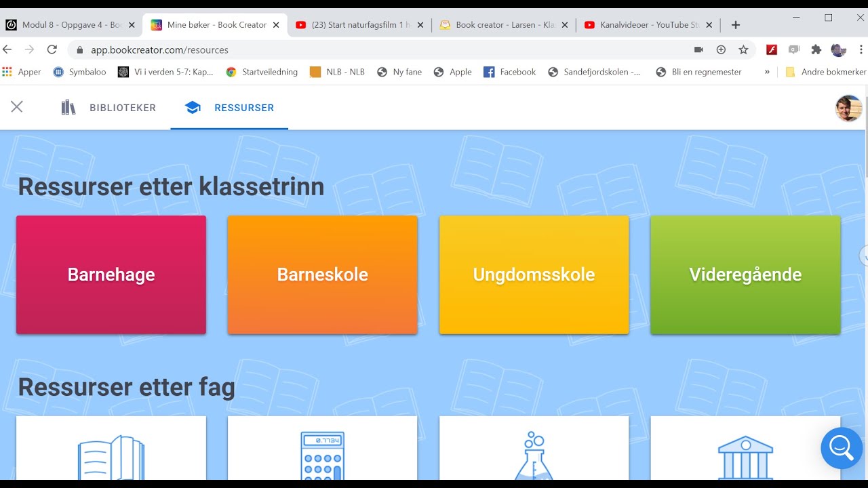This screenshot has width=868, height=488.
Task: Open the Apper bookmark
Action: point(22,72)
